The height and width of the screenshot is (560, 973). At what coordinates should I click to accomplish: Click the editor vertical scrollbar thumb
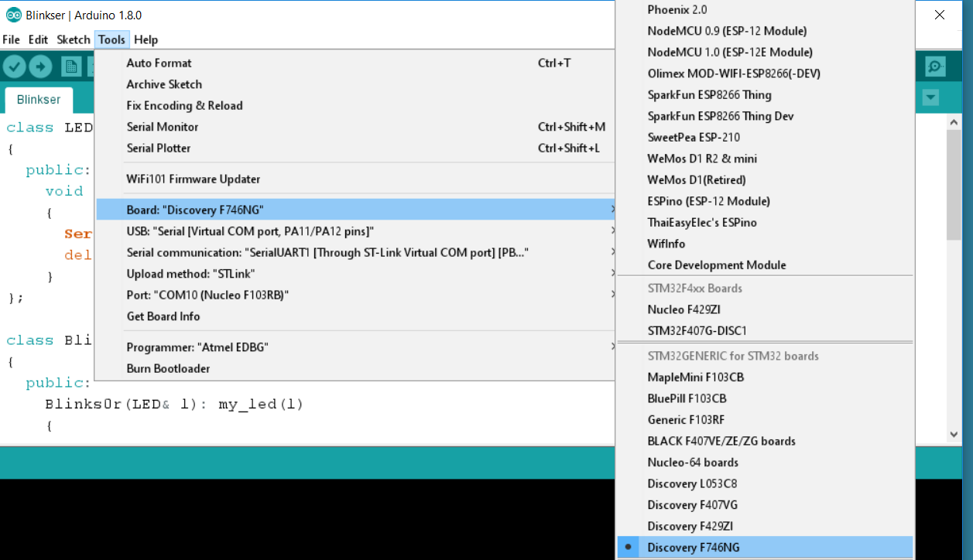click(954, 184)
